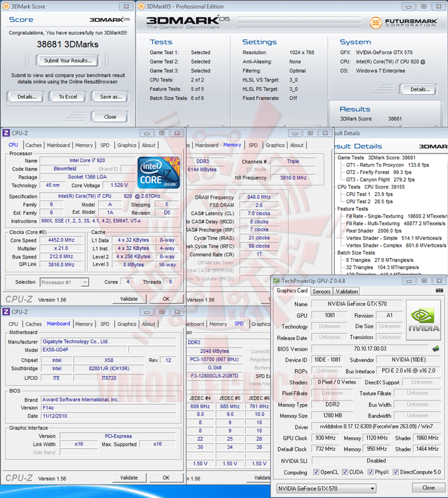Click Submit Your Results button

68,61
